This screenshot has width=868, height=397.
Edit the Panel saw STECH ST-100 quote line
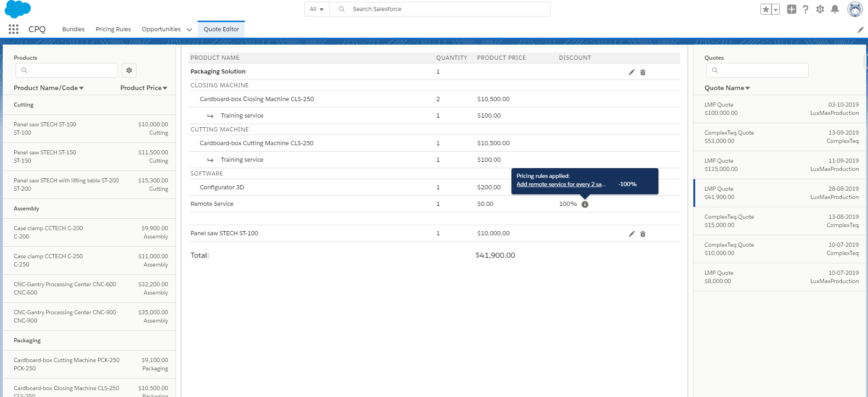(632, 234)
